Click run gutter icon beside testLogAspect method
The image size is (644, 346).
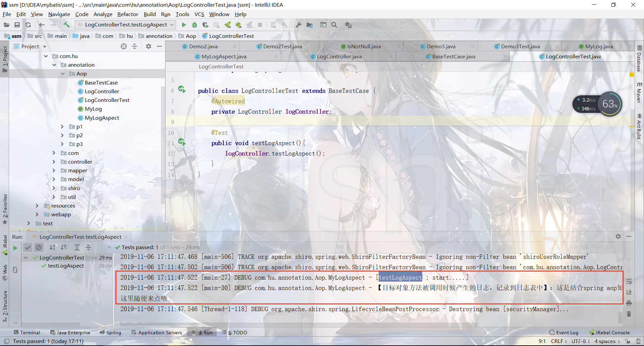[x=182, y=142]
